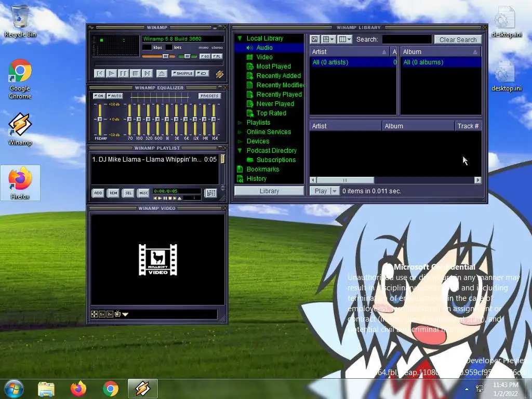This screenshot has height=399, width=532.
Task: Open Bookmarks in the library tree
Action: click(262, 169)
